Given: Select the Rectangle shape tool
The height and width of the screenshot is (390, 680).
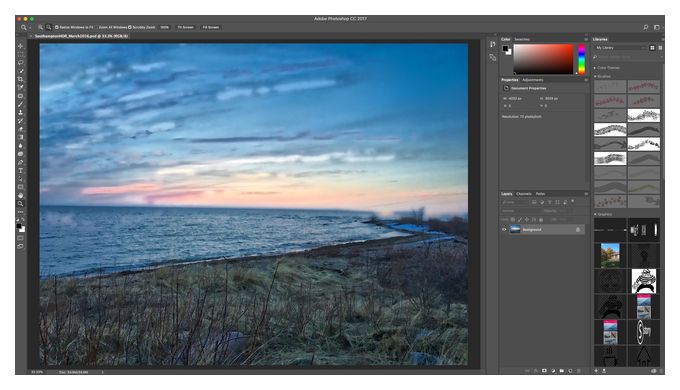Looking at the screenshot, I should coord(20,187).
